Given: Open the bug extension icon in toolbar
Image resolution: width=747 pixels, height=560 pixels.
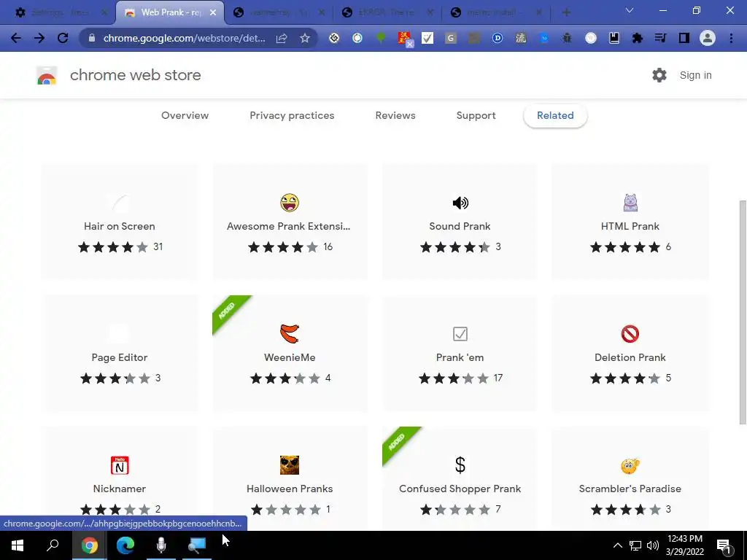Looking at the screenshot, I should click(567, 38).
